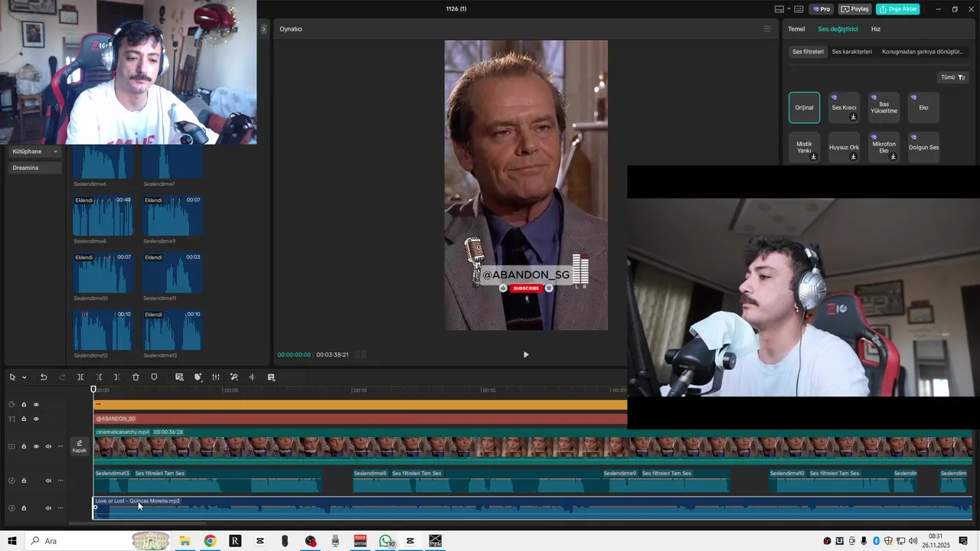Select the Ses karakterleri sub-tab
This screenshot has height=551, width=980.
852,52
